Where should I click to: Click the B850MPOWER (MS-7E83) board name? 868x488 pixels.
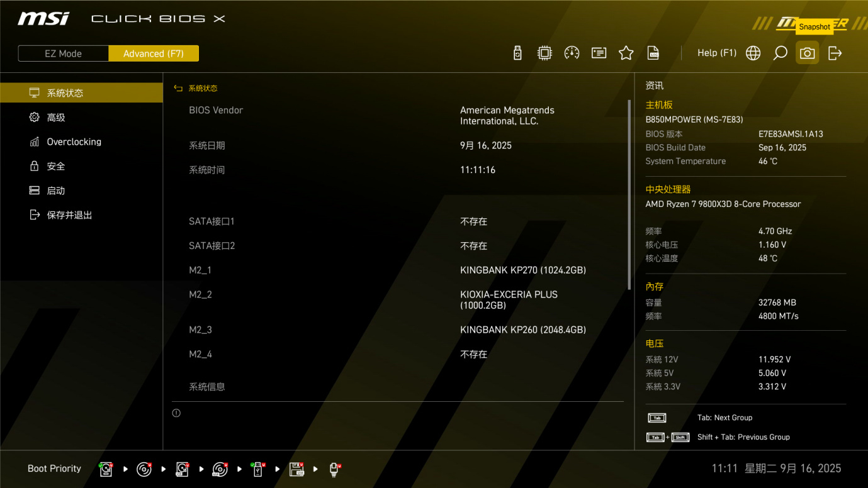pos(694,119)
